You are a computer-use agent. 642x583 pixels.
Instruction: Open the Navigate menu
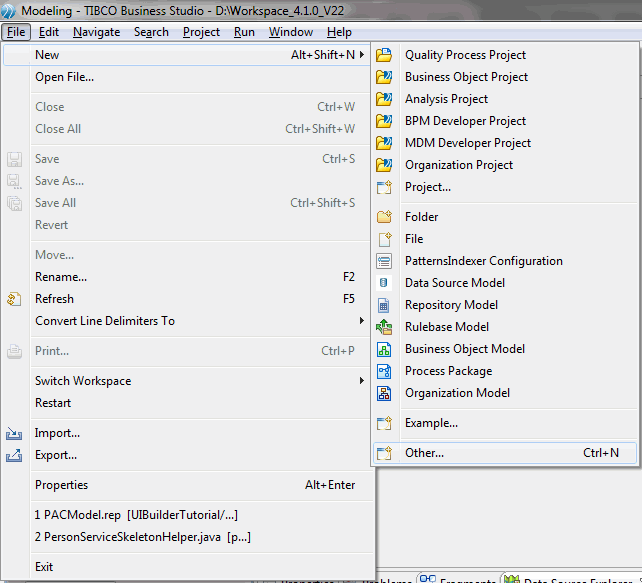[97, 32]
